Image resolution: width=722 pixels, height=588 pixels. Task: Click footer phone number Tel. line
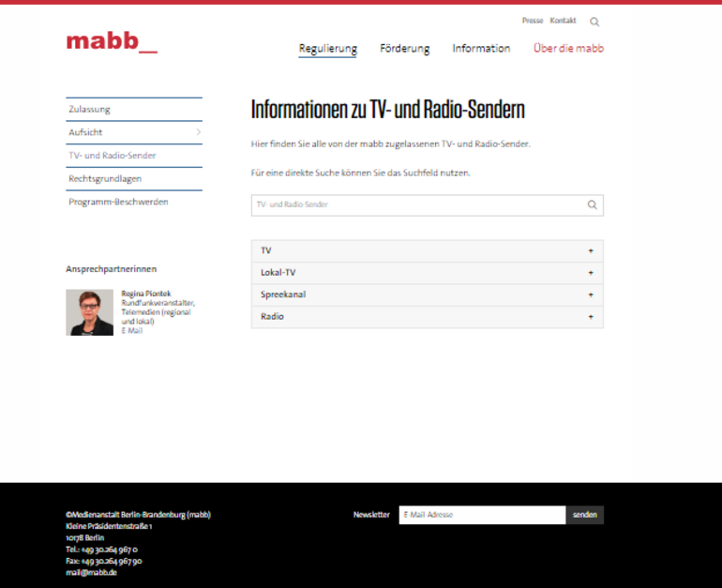point(101,550)
